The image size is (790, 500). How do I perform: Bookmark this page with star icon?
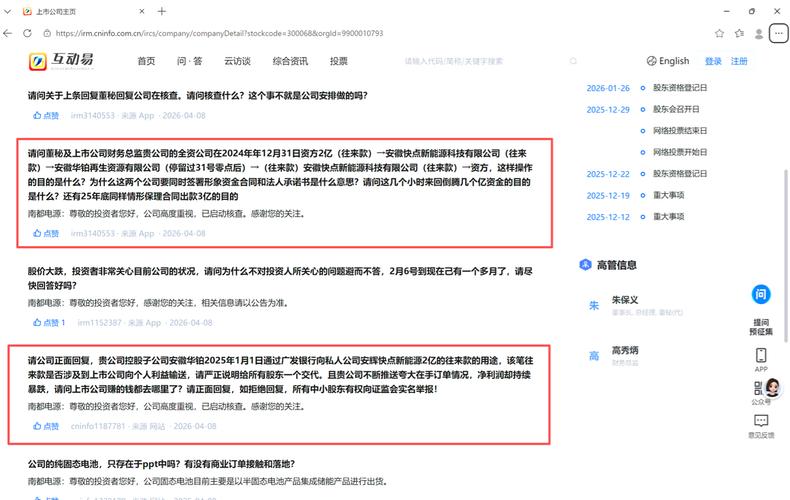719,33
